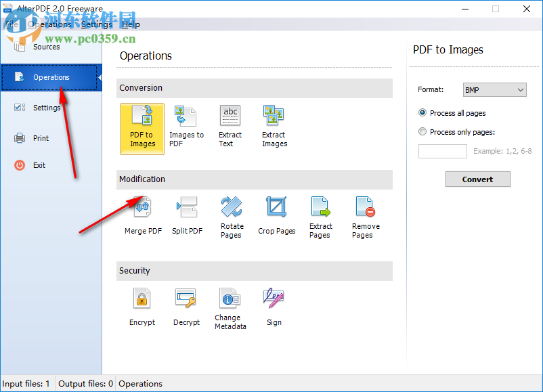Image resolution: width=543 pixels, height=392 pixels.
Task: Select the Rotate Pages tool
Action: (x=232, y=217)
